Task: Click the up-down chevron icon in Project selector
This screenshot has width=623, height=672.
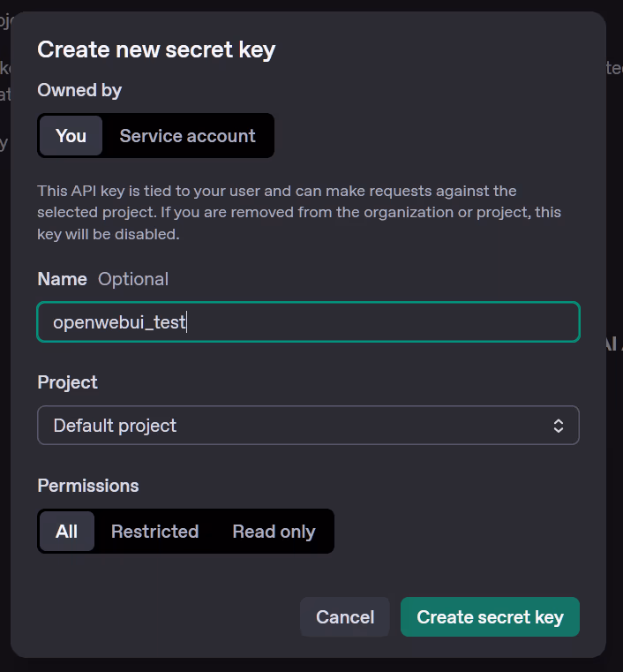Action: pyautogui.click(x=559, y=426)
